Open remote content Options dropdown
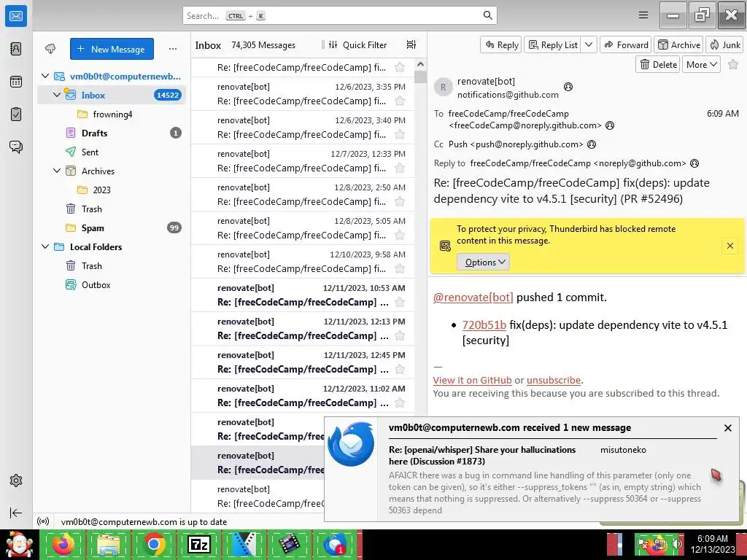The height and width of the screenshot is (560, 747). (x=484, y=262)
